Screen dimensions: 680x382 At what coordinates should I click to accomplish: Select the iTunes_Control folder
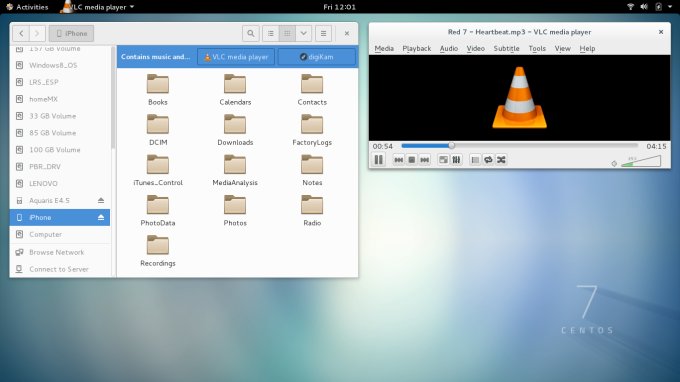point(158,170)
